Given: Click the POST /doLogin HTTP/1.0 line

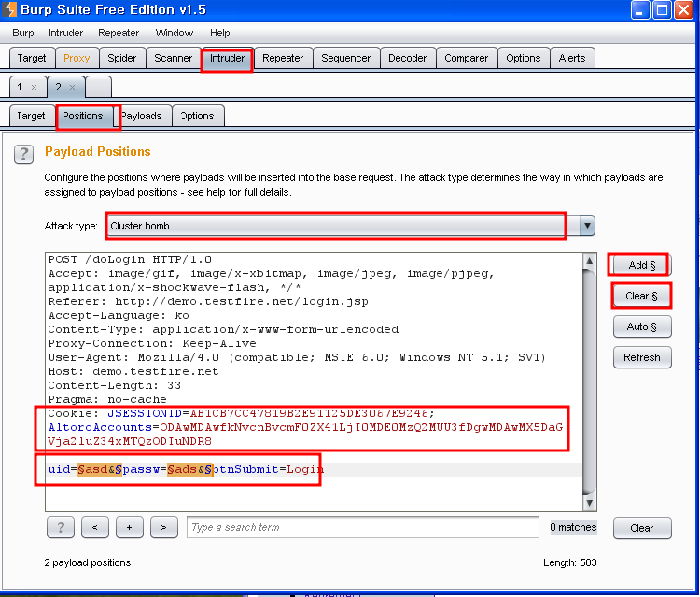Looking at the screenshot, I should (x=130, y=259).
